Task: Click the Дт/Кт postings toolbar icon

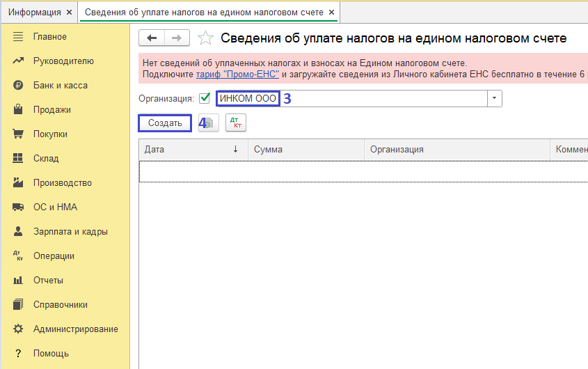Action: pos(236,123)
